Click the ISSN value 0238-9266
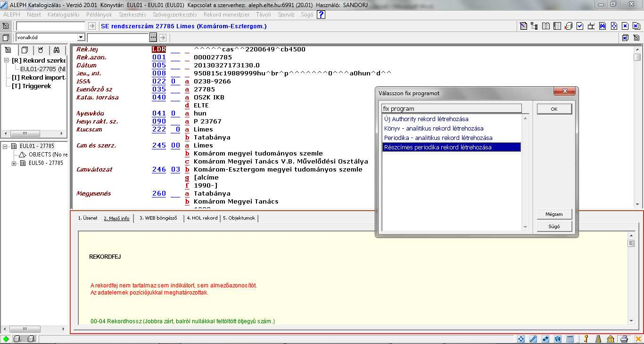The height and width of the screenshot is (344, 644). [213, 82]
